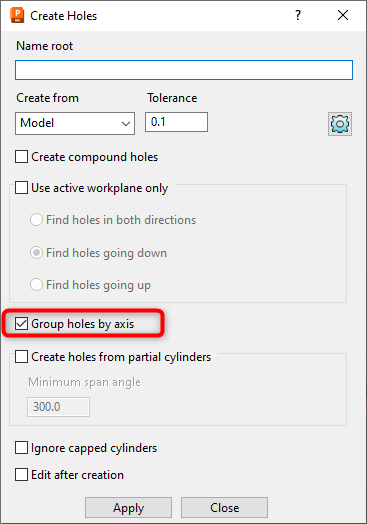
Task: Enable Create compound holes checkbox
Action: point(21,157)
